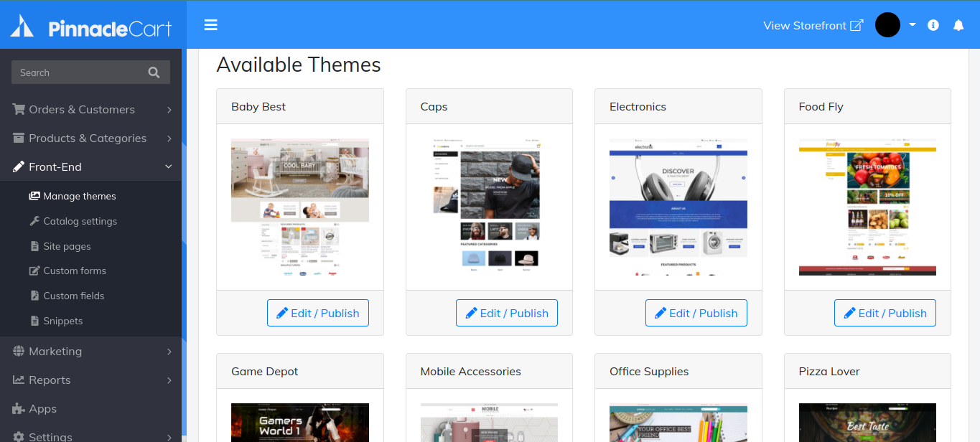Expand Marketing chevron
The width and height of the screenshot is (980, 442).
169,352
